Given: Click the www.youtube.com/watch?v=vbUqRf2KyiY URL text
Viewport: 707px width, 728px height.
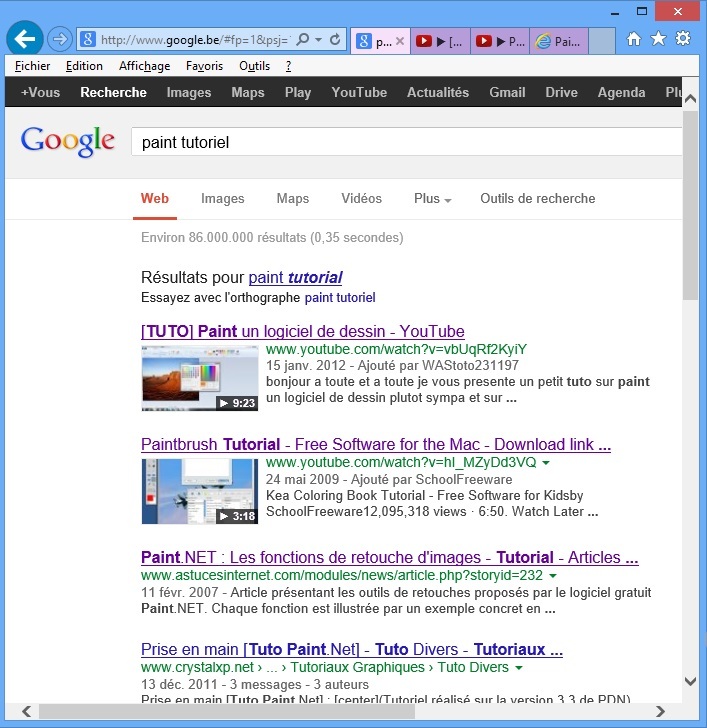Looking at the screenshot, I should point(396,349).
